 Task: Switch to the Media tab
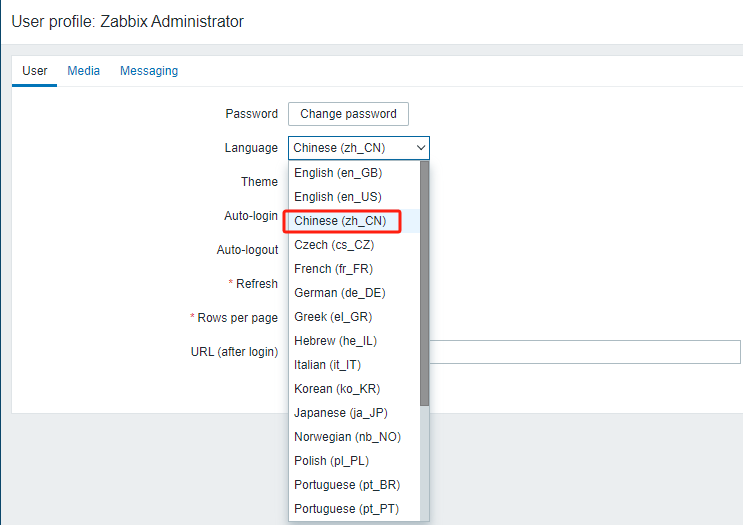84,71
